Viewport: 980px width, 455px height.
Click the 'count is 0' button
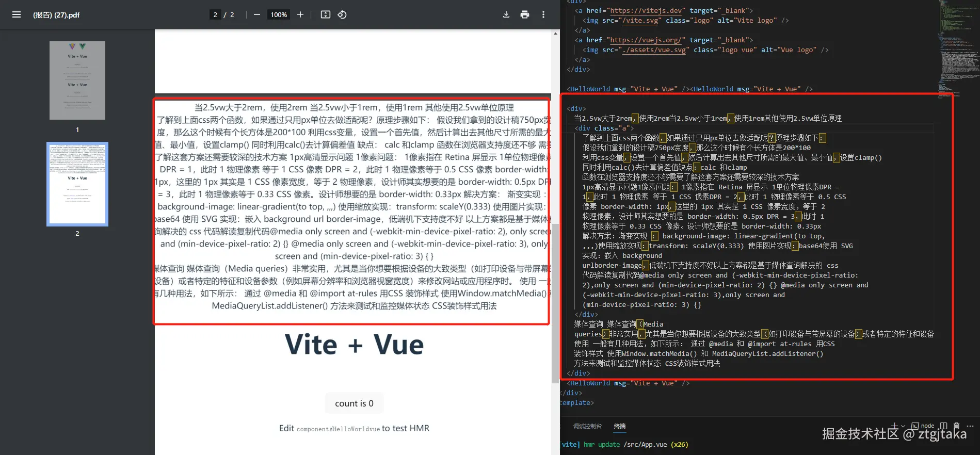click(x=354, y=403)
